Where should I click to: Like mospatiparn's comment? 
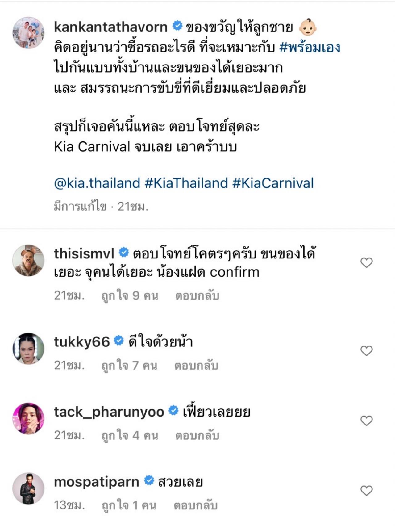tap(366, 491)
